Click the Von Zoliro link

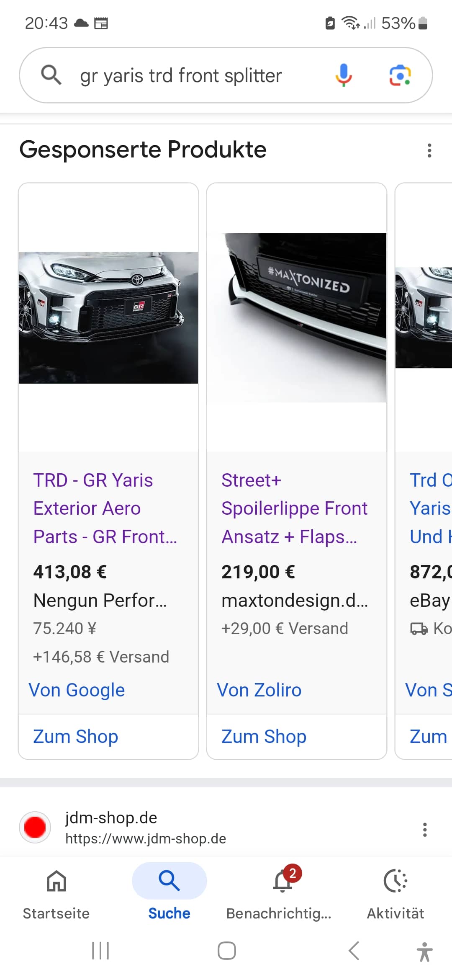(x=259, y=690)
